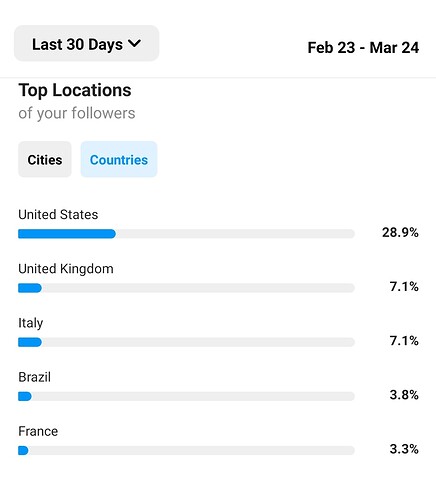
Task: Click the 3.8% value for Brazil
Action: (404, 395)
